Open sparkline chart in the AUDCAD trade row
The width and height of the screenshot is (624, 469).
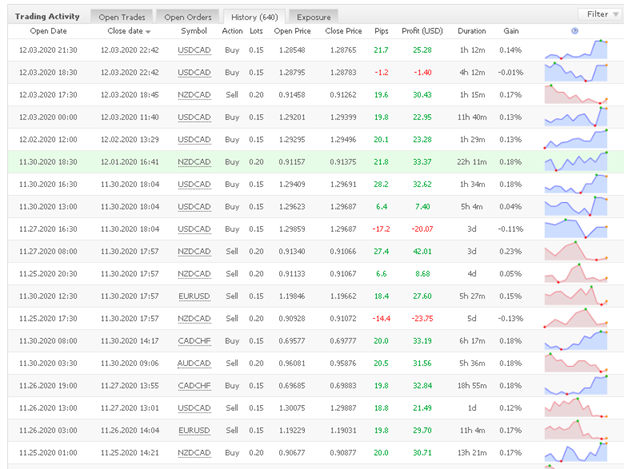click(576, 363)
